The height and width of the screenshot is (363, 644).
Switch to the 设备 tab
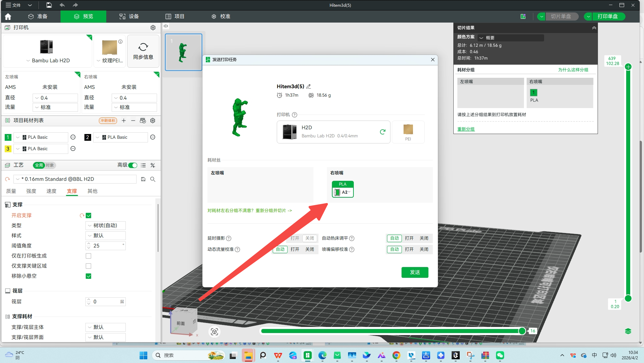(129, 16)
